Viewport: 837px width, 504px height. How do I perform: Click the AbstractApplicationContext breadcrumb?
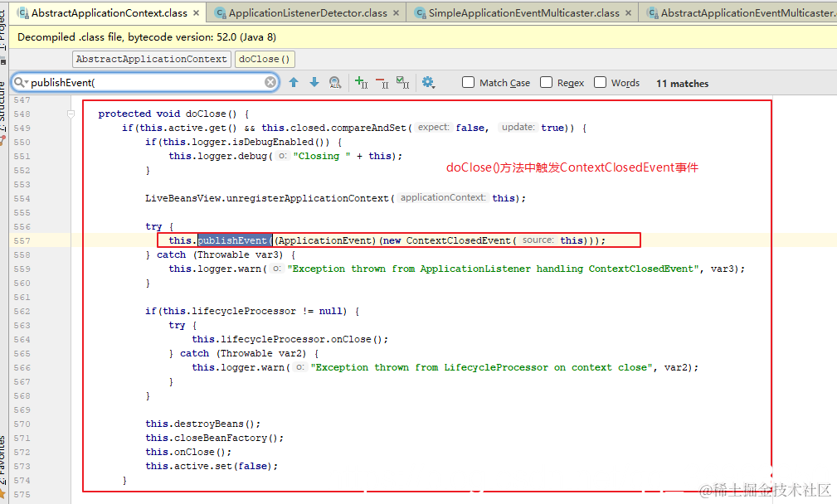point(151,59)
